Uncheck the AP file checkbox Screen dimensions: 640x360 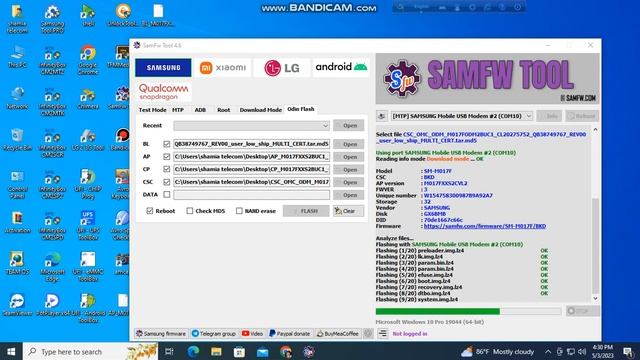pyautogui.click(x=167, y=157)
